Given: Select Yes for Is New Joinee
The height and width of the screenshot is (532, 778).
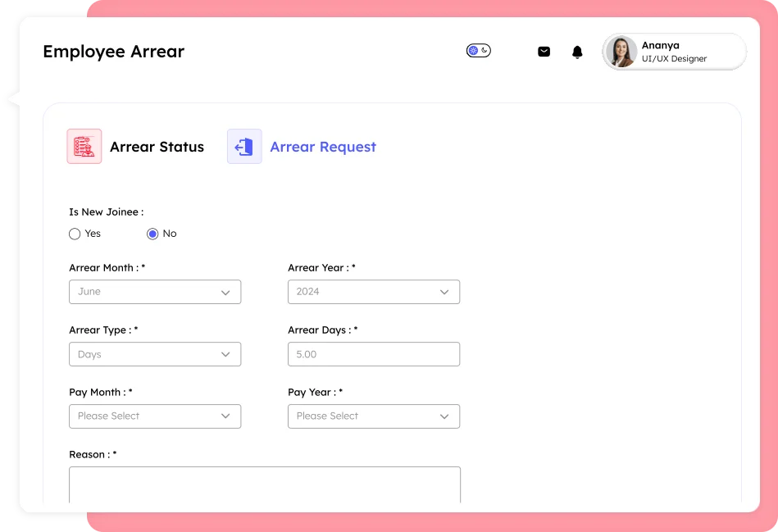Looking at the screenshot, I should point(75,234).
